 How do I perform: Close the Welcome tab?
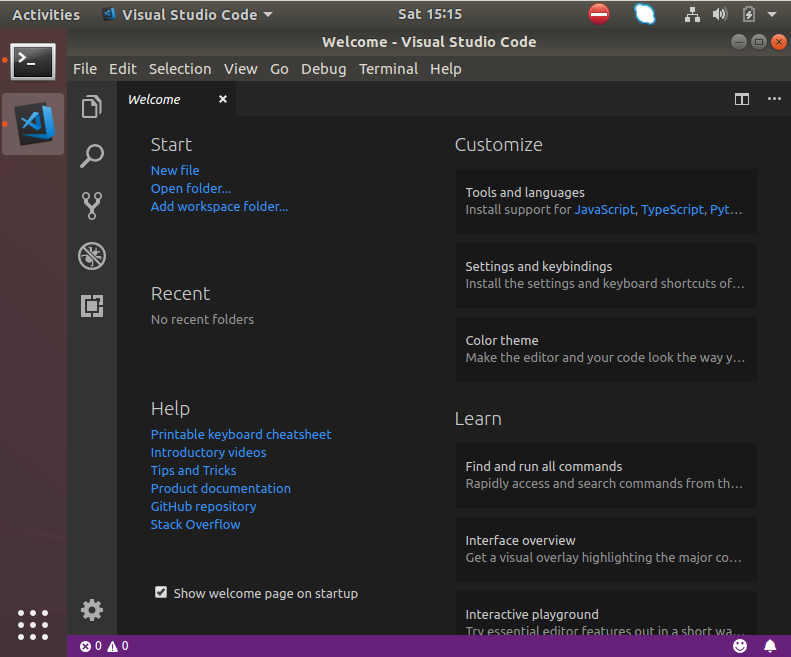click(222, 99)
